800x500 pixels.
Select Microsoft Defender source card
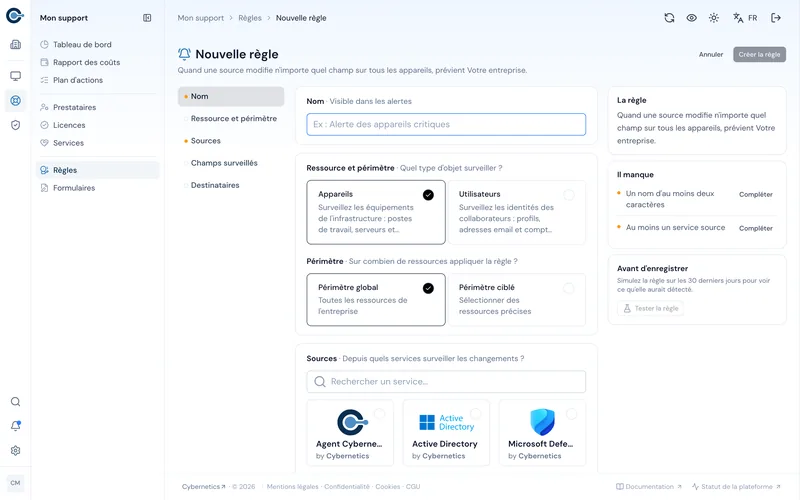pos(542,433)
